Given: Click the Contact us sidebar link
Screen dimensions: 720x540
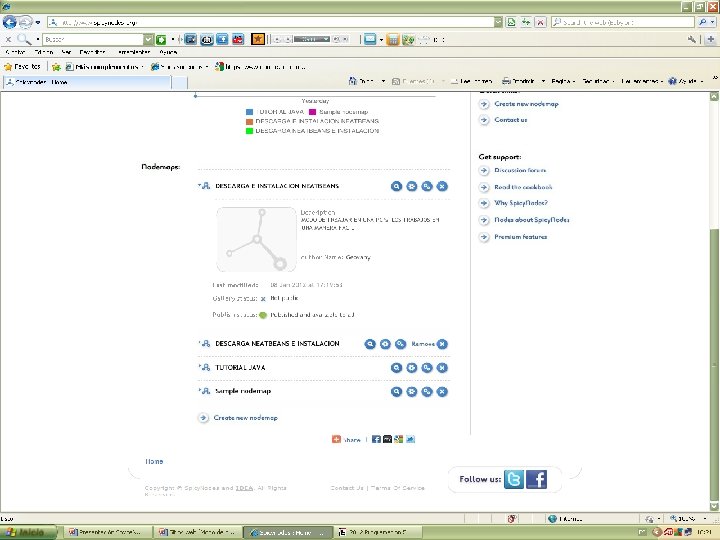Looking at the screenshot, I should pos(511,120).
